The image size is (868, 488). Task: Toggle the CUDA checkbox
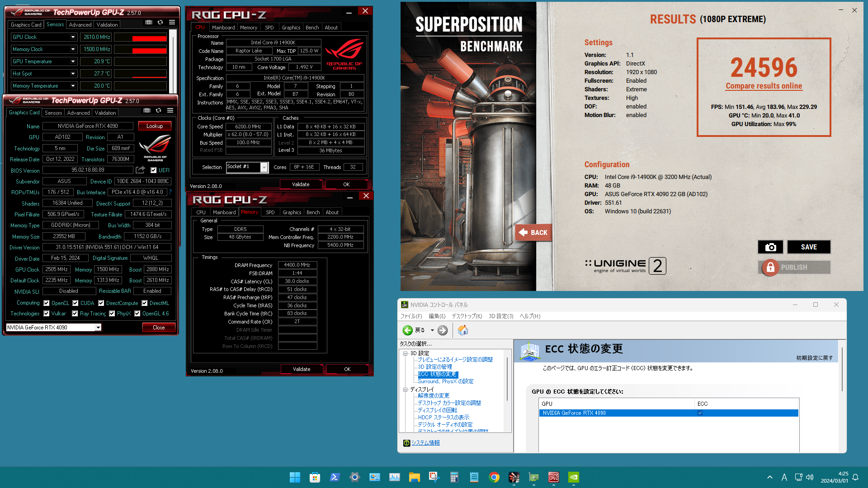coord(75,303)
